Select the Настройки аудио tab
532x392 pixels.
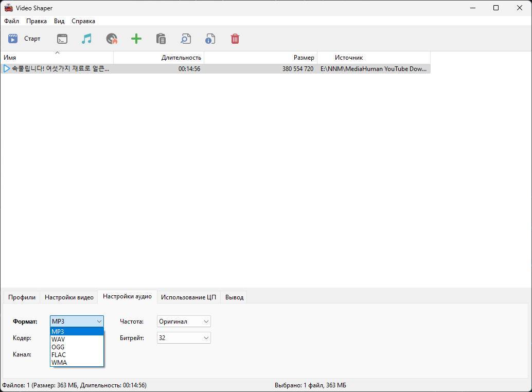click(x=127, y=296)
